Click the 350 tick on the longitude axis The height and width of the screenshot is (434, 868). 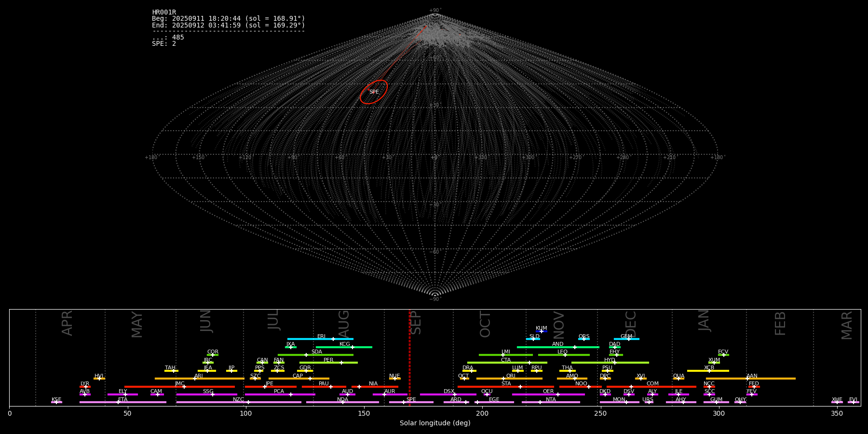point(837,414)
